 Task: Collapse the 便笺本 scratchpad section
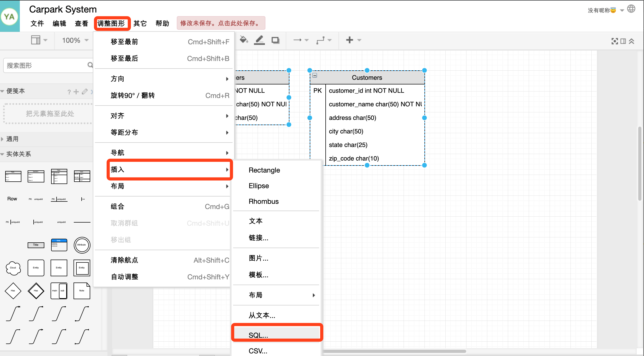pos(15,91)
